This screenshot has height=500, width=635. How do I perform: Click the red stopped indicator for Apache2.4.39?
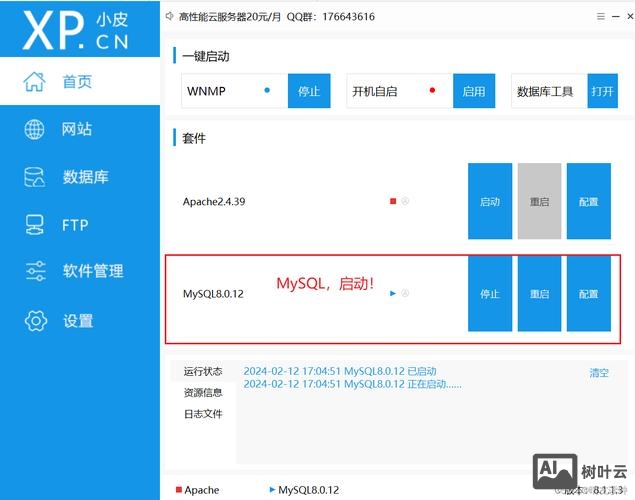coord(393,201)
